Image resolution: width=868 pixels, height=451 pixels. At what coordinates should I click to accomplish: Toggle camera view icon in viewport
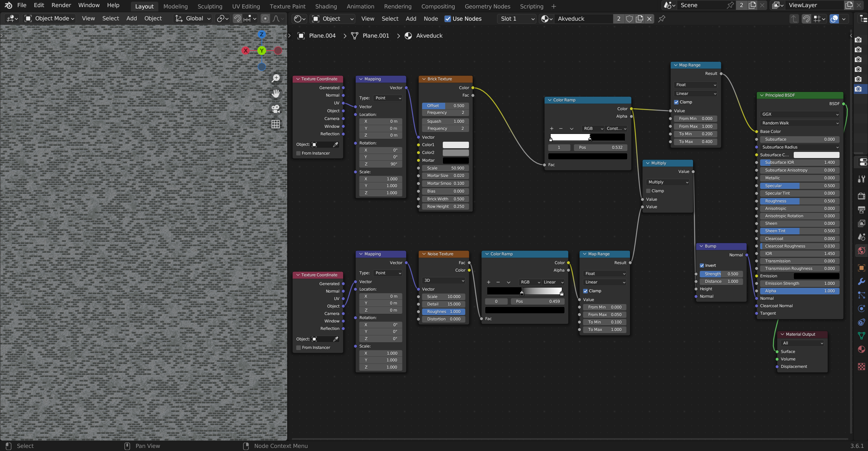276,109
